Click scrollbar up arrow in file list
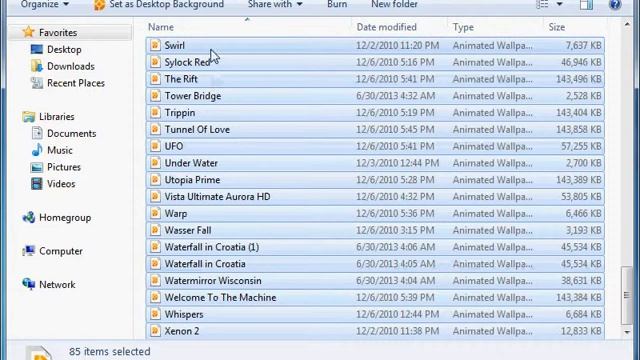The height and width of the screenshot is (360, 640). pyautogui.click(x=627, y=24)
